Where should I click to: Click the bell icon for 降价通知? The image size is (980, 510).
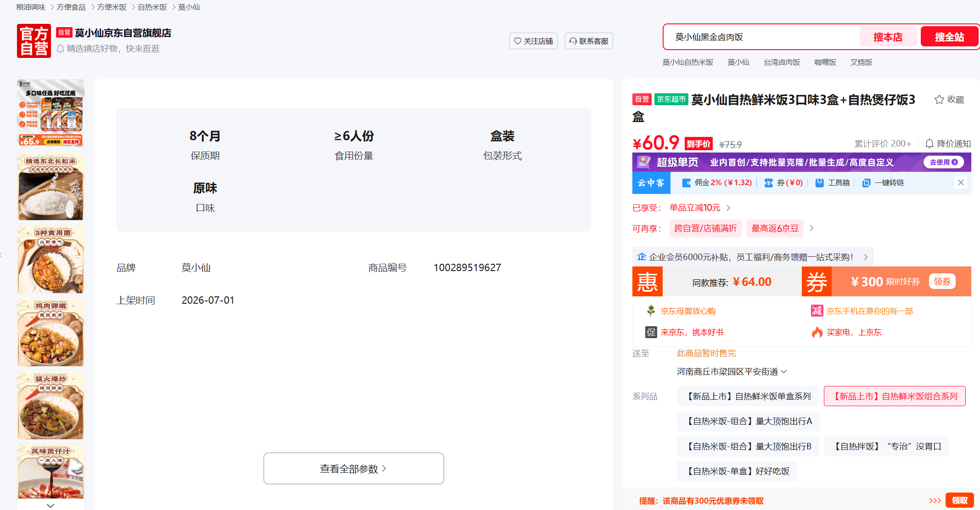[x=929, y=144]
